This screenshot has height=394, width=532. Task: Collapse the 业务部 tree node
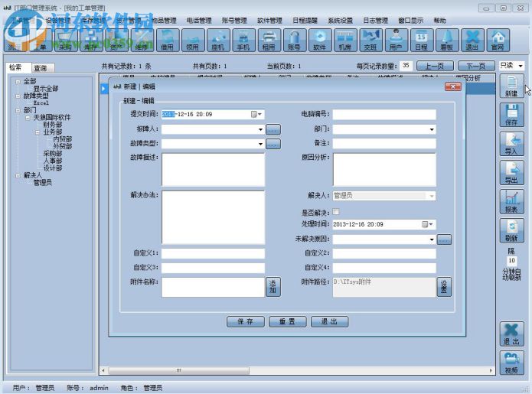point(38,132)
